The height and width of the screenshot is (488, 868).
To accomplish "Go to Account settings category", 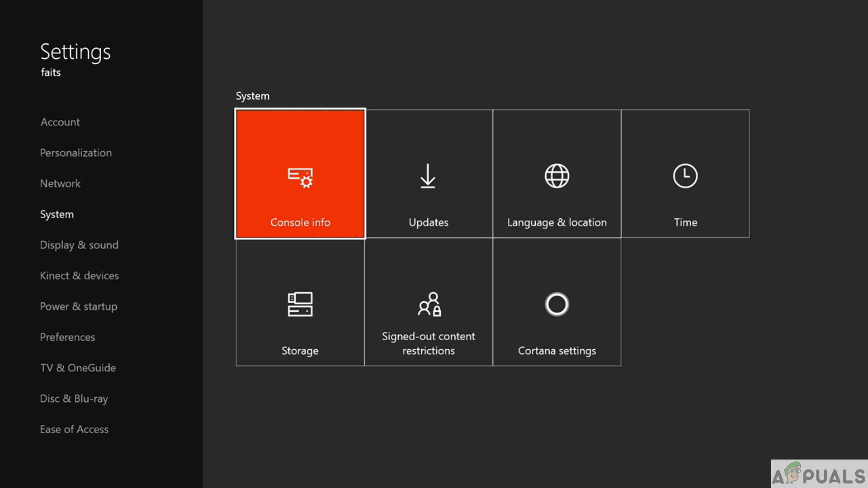I will click(x=60, y=122).
